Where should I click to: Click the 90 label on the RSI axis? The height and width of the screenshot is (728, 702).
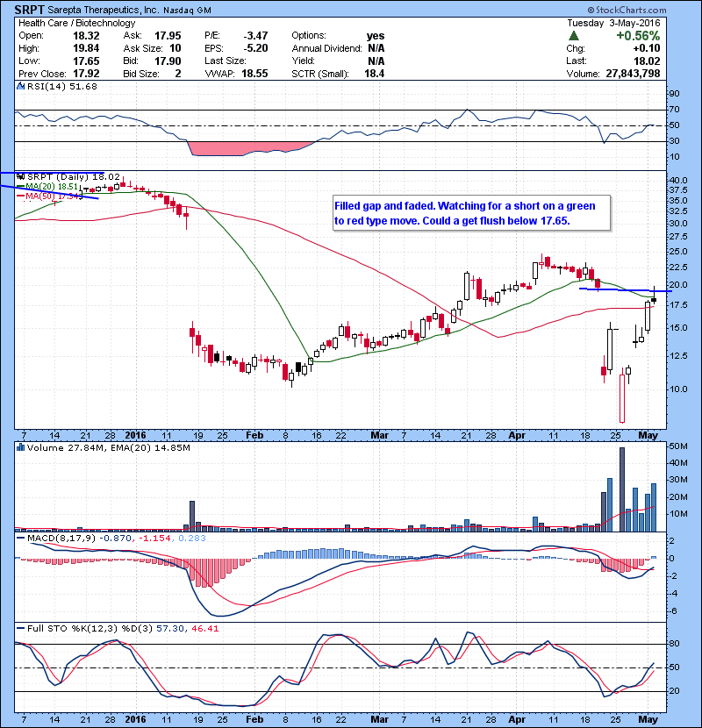674,94
